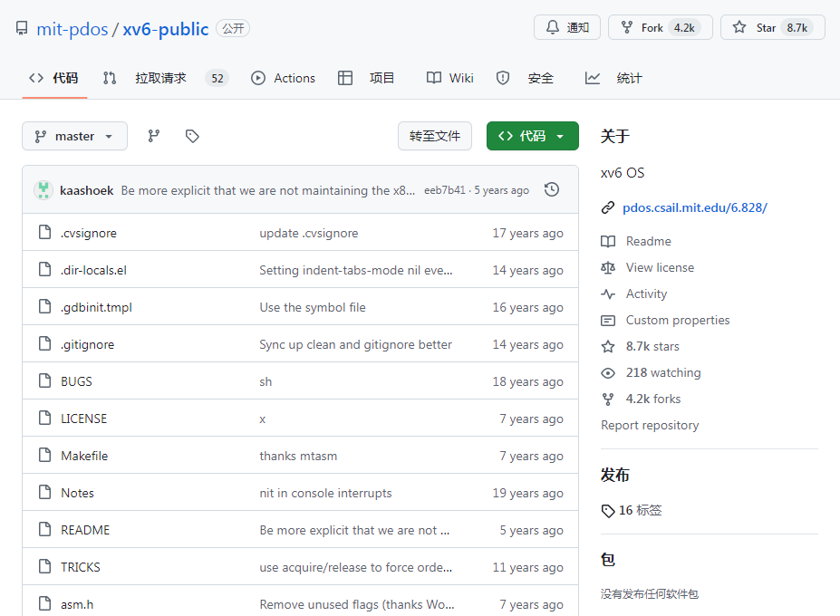840x616 pixels.
Task: Click the file icon for Makefile
Action: pos(45,455)
